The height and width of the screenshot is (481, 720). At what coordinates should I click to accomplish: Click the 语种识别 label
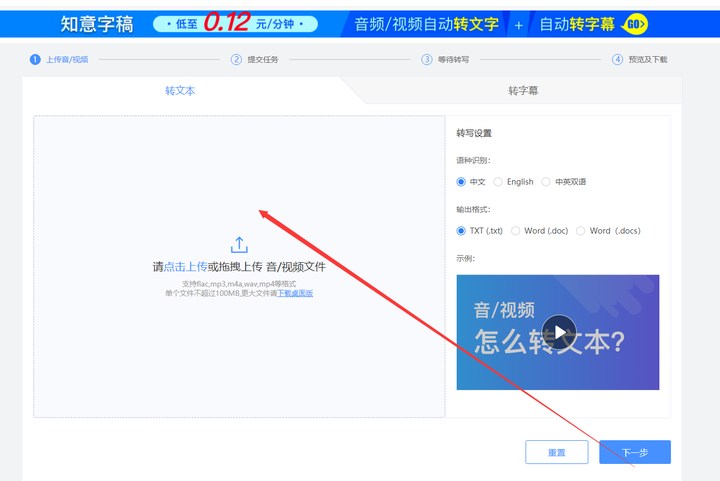click(473, 161)
